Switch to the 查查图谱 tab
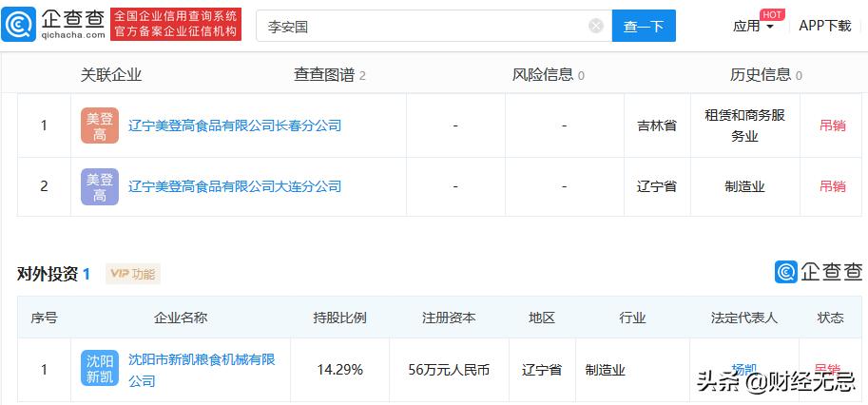This screenshot has width=868, height=405. [329, 75]
